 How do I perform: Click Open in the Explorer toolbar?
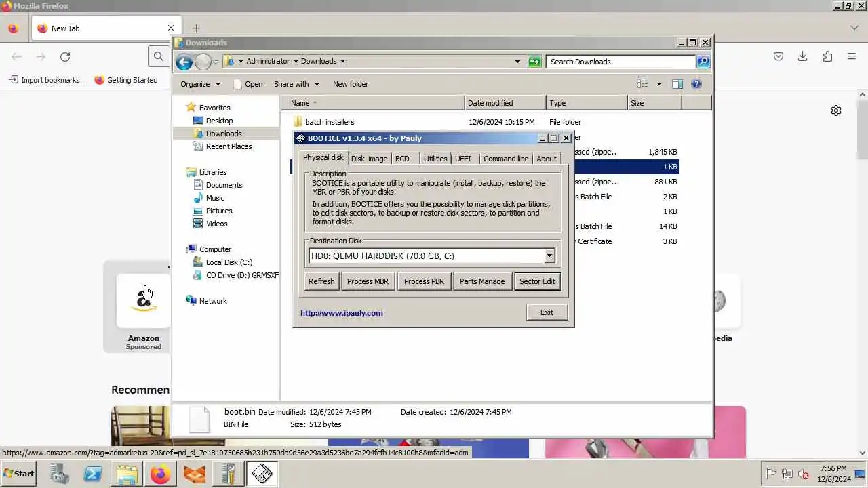[x=248, y=84]
